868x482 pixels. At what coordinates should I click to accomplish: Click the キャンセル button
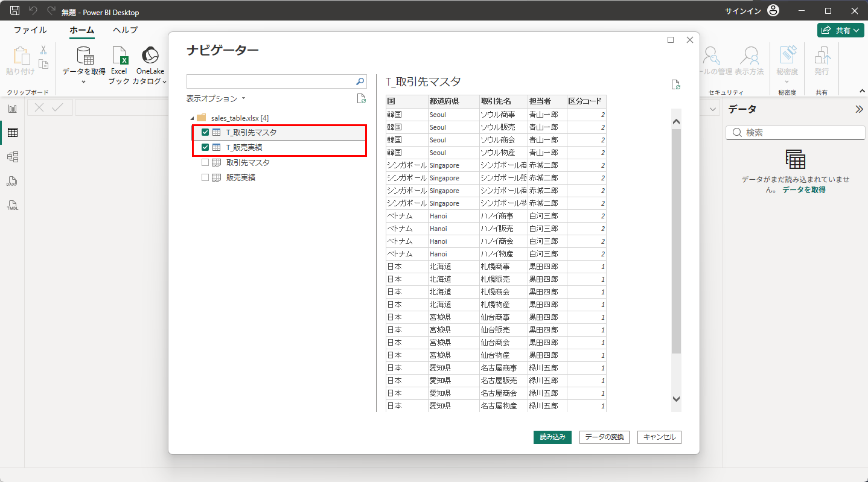click(659, 437)
